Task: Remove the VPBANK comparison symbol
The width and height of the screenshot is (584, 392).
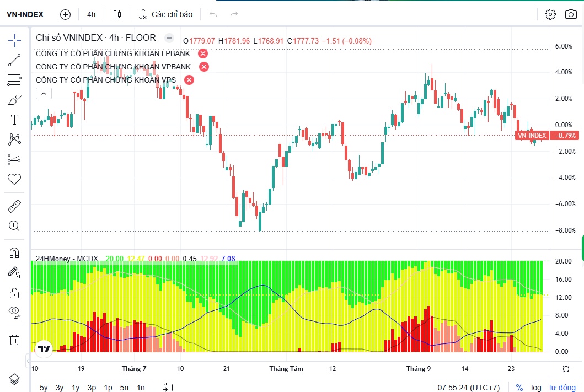Action: click(x=203, y=67)
